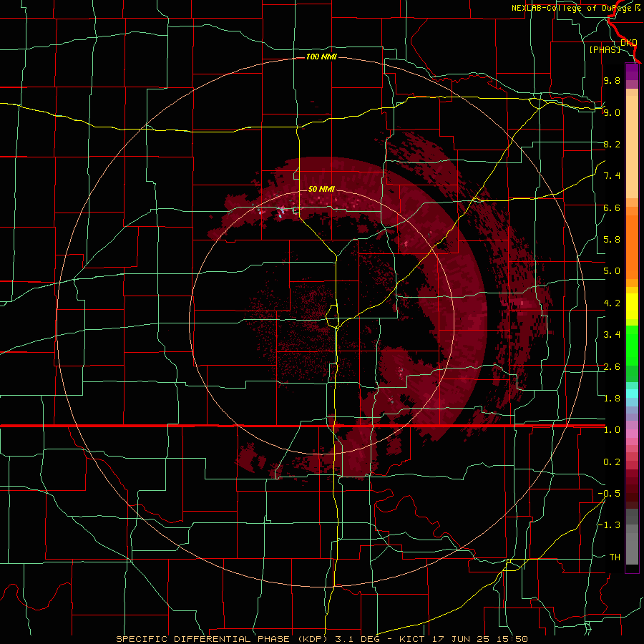Select the 5.0 scale label
Screen dimensions: 644x644
(x=612, y=271)
